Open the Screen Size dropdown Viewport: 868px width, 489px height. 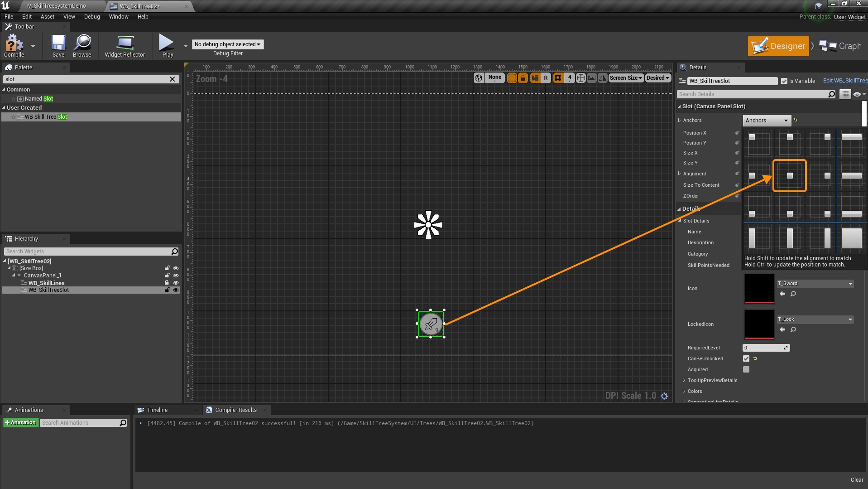click(x=626, y=78)
